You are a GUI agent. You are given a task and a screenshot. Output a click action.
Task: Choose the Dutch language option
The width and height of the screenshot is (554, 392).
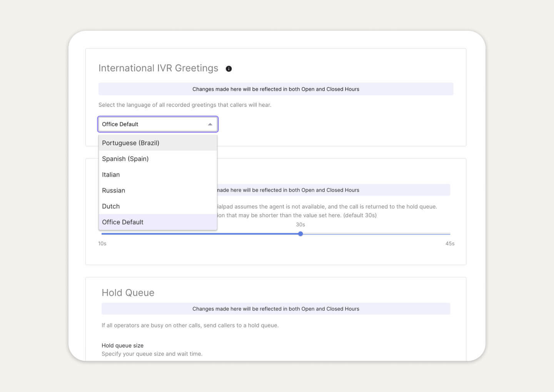(111, 206)
